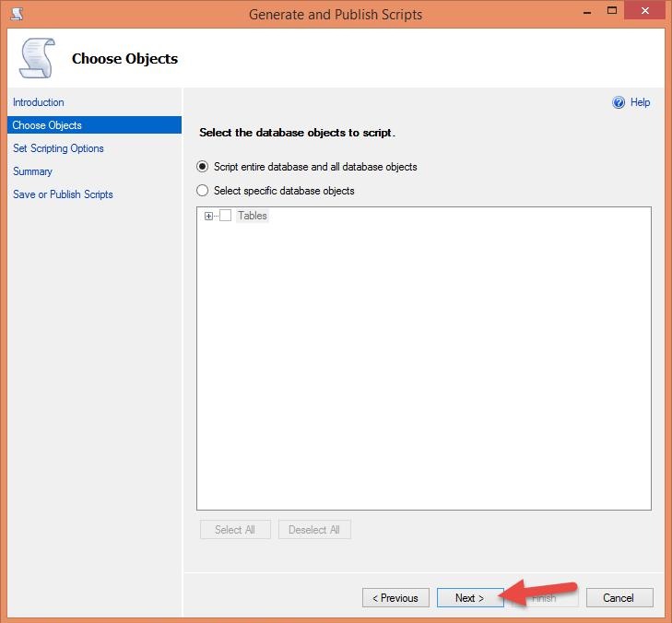
Task: Click the Select All button
Action: (x=235, y=530)
